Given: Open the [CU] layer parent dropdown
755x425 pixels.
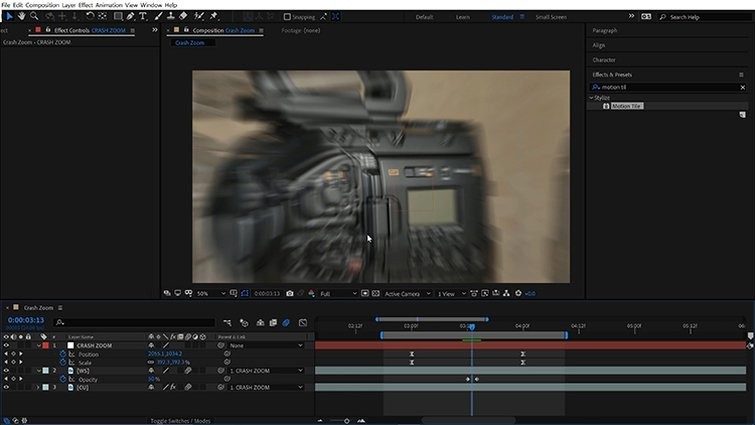Looking at the screenshot, I should 266,387.
